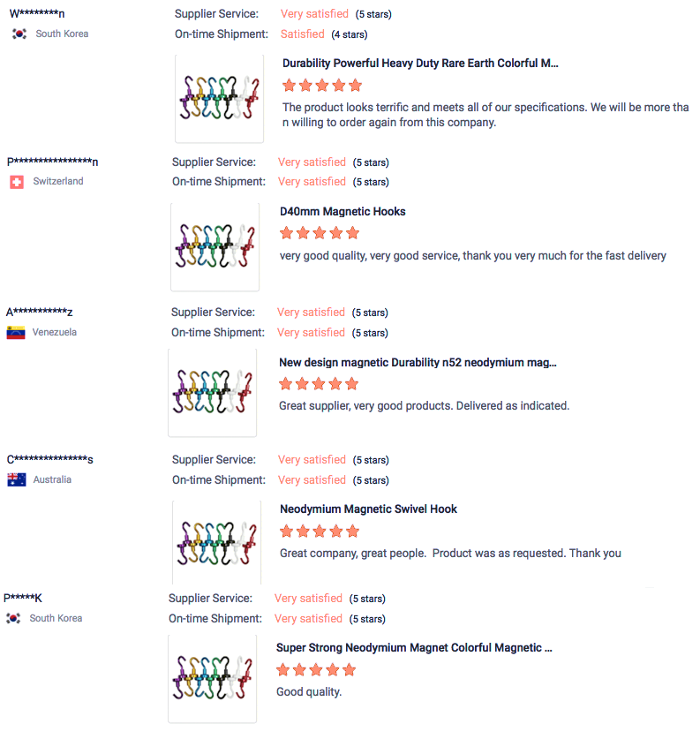Click the star rating under D40mm Magnetic Hooks
The image size is (700, 739).
320,233
